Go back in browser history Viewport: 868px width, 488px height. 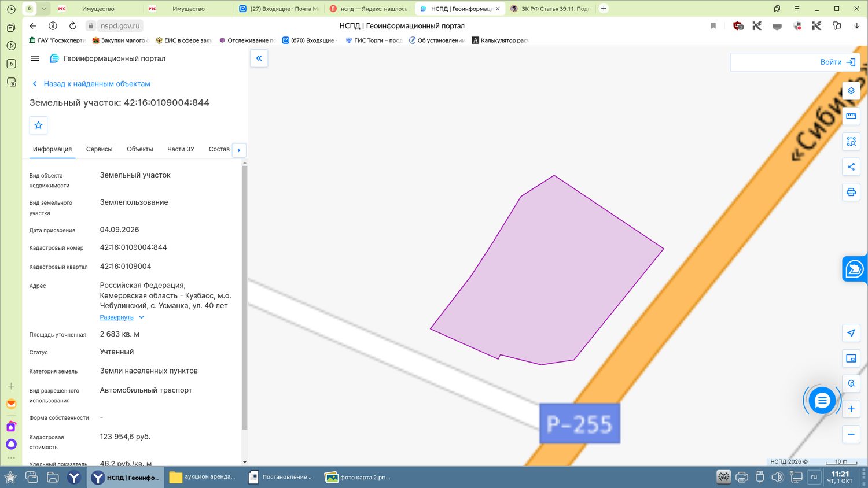click(33, 26)
